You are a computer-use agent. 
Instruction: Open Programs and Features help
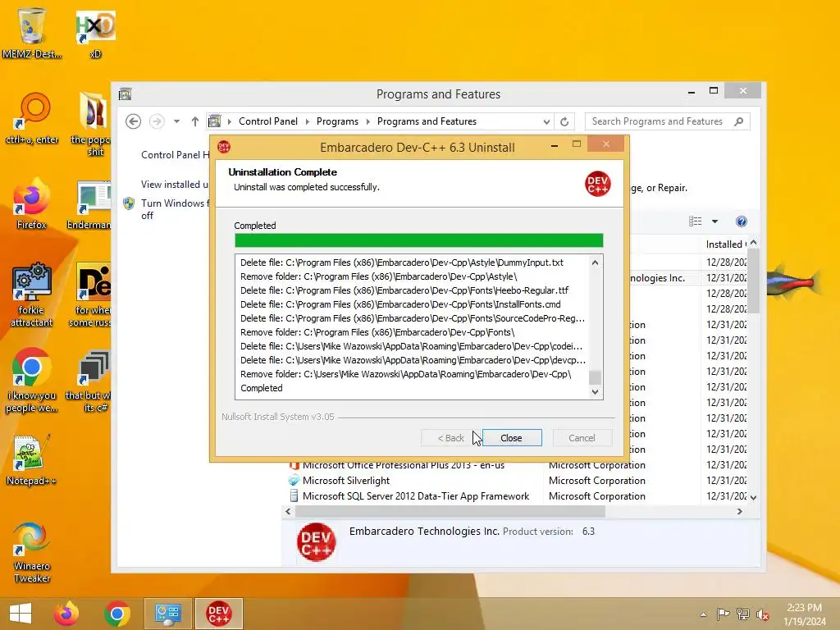tap(742, 221)
